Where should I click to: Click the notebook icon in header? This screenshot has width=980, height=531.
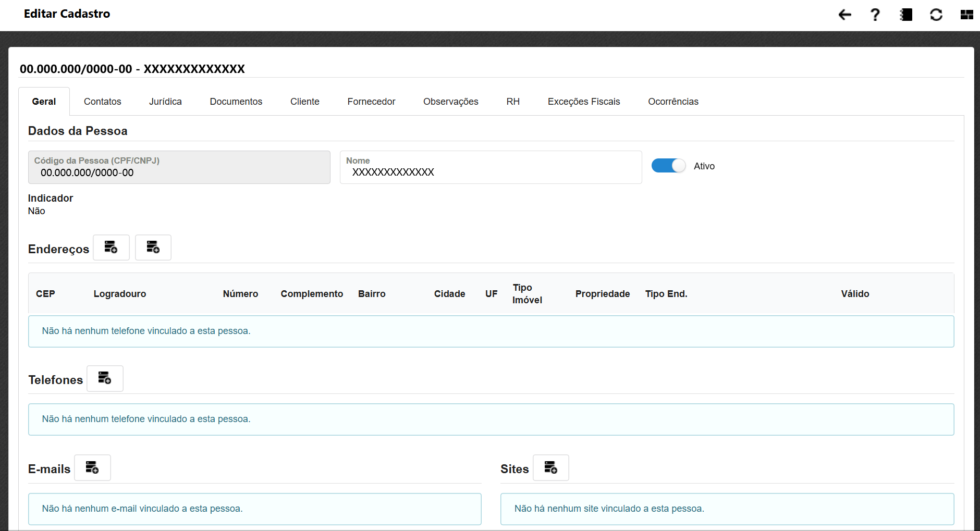tap(906, 15)
